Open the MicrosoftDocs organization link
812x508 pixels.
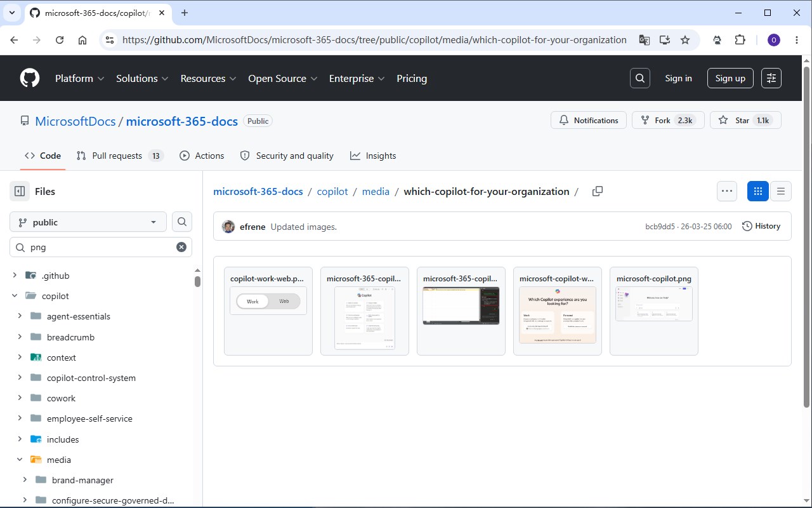[75, 121]
